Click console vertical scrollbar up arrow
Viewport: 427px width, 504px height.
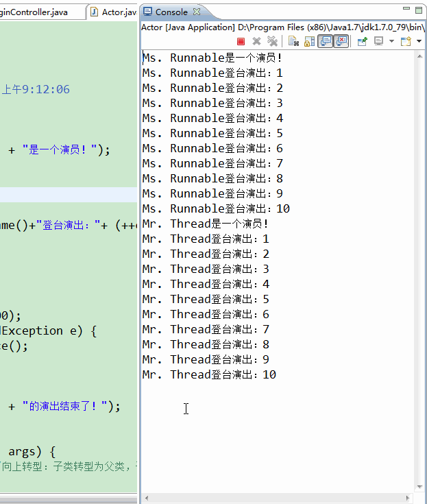coord(419,56)
